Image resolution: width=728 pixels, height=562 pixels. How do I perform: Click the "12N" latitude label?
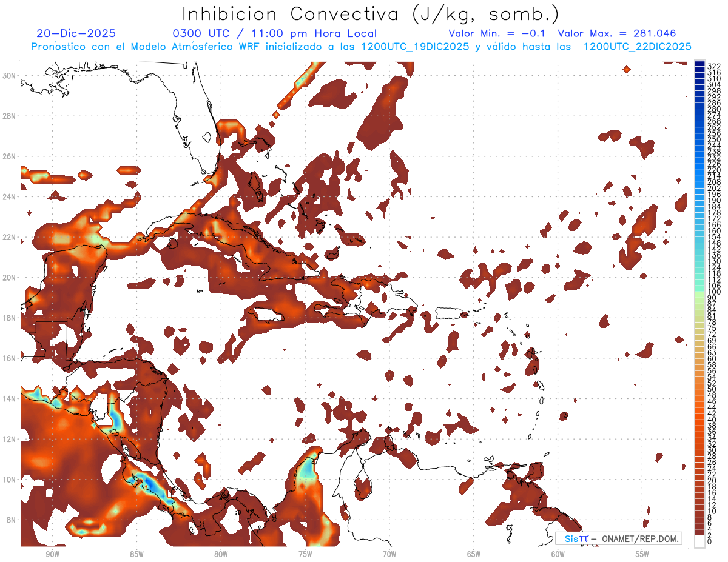(x=10, y=439)
